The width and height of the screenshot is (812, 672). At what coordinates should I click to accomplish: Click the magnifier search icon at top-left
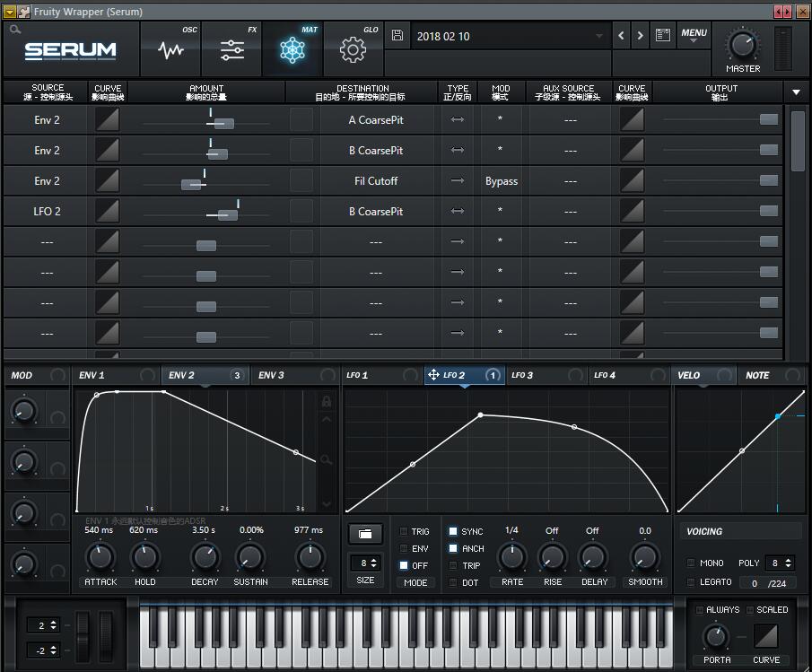tap(15, 30)
